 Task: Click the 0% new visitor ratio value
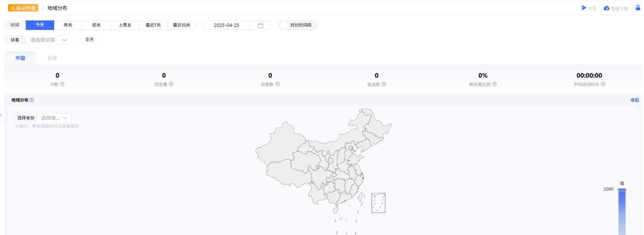483,75
